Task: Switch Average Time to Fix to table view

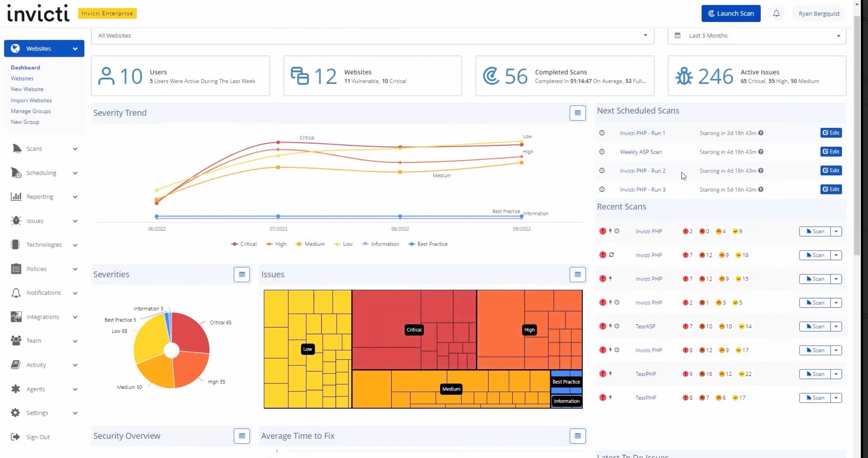Action: click(577, 436)
